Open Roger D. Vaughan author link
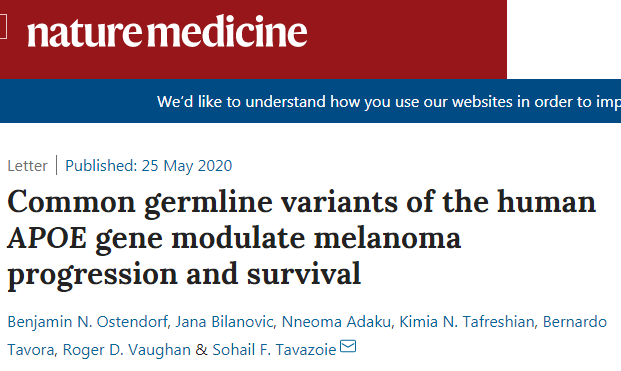Viewport: 621px width, 371px height. coord(127,350)
